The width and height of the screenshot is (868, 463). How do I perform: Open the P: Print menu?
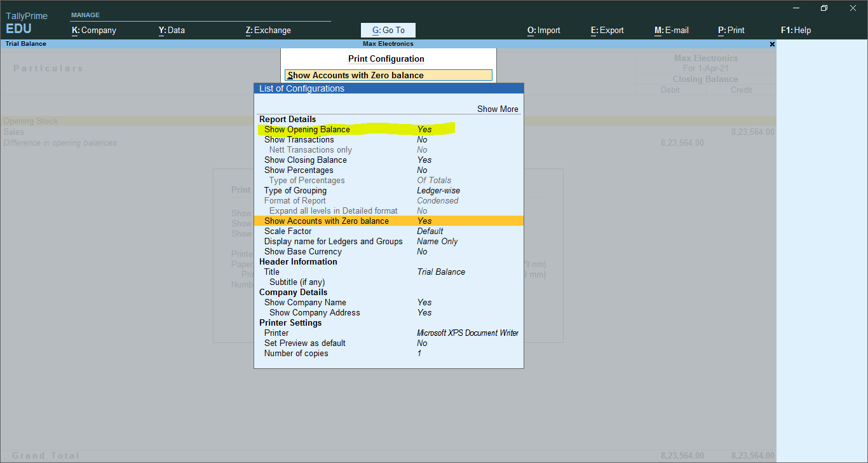point(731,30)
